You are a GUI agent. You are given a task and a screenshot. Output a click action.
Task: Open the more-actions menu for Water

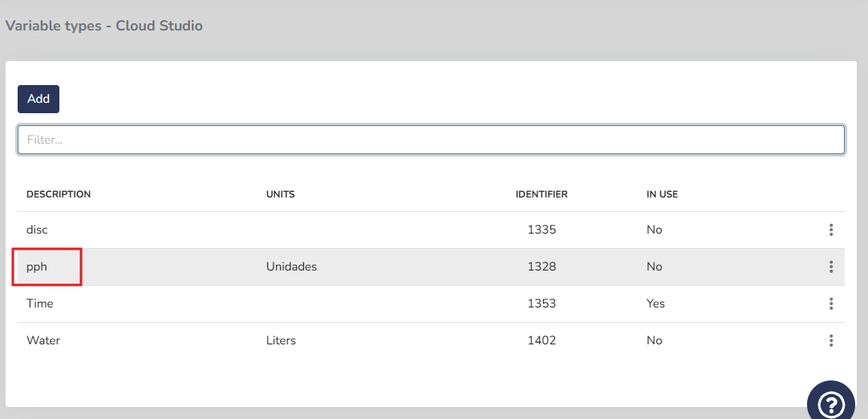click(x=830, y=340)
